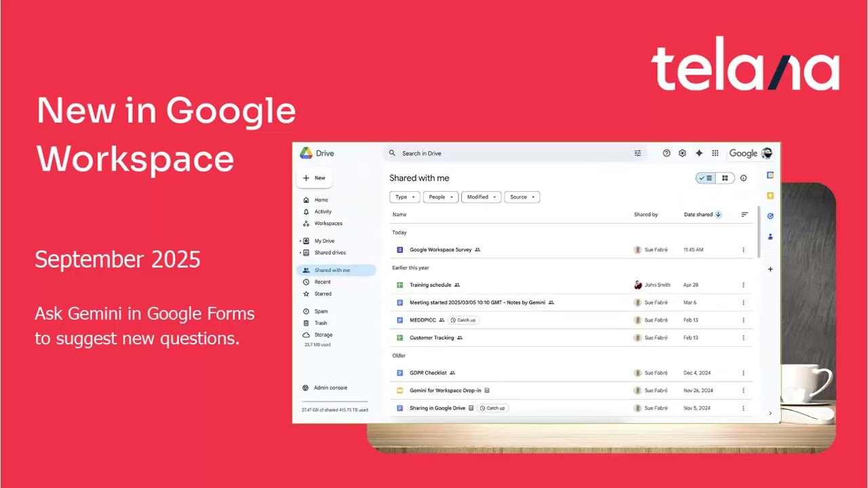Open more actions for MEDDPICC
Image resolution: width=868 pixels, height=488 pixels.
743,320
